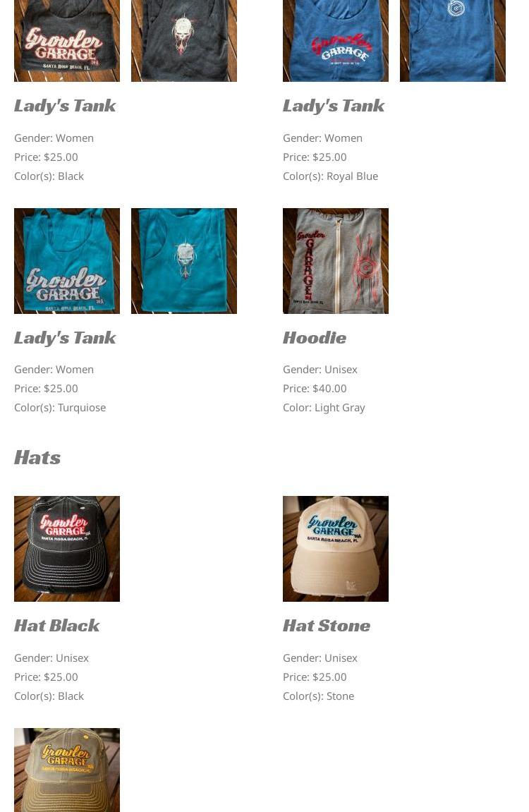The image size is (529, 812).
Task: Click the Lady's Tank title above Color Black
Action: tap(65, 106)
